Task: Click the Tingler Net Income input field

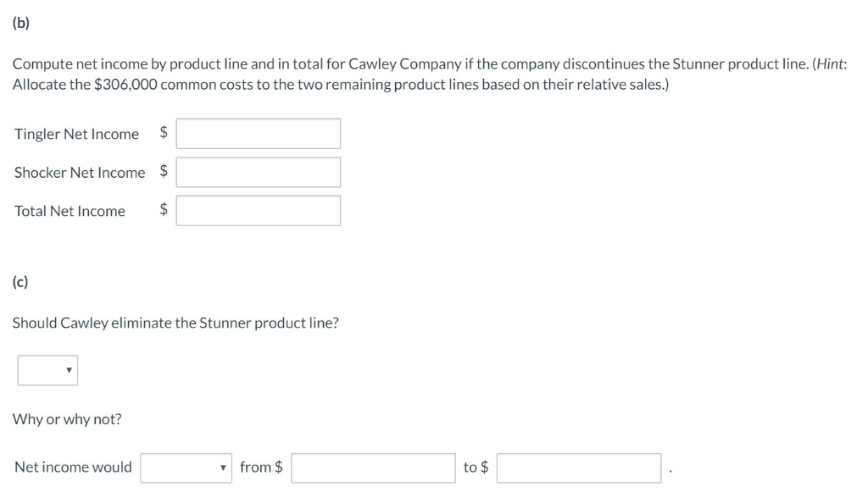Action: point(259,134)
